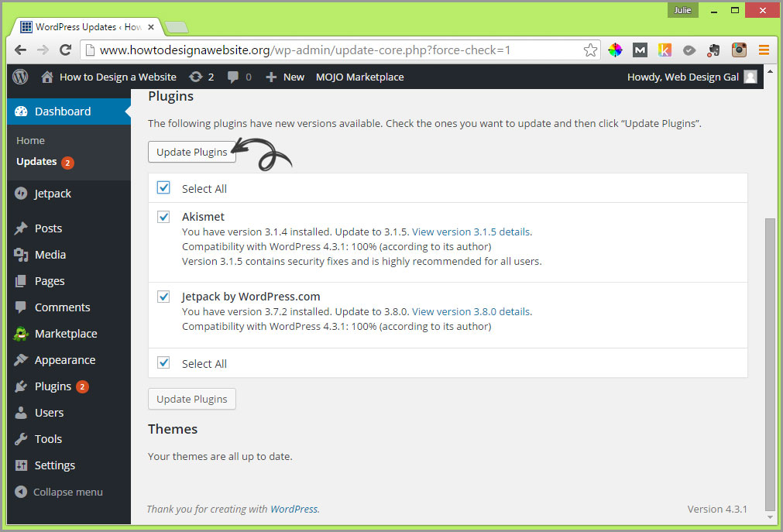Screen dimensions: 783x532
Task: Click the Settings sliders icon
Action: [21, 465]
